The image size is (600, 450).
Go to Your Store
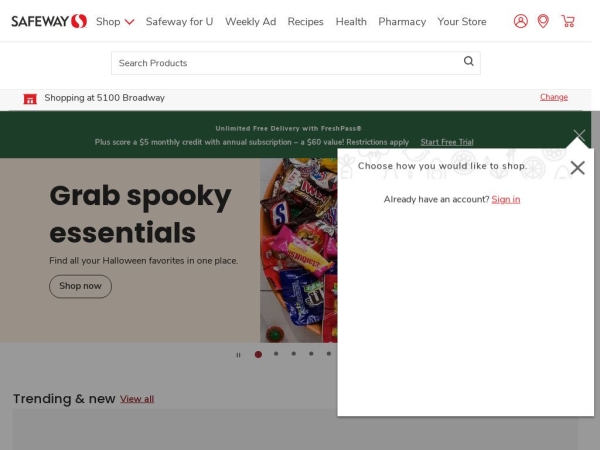(462, 22)
